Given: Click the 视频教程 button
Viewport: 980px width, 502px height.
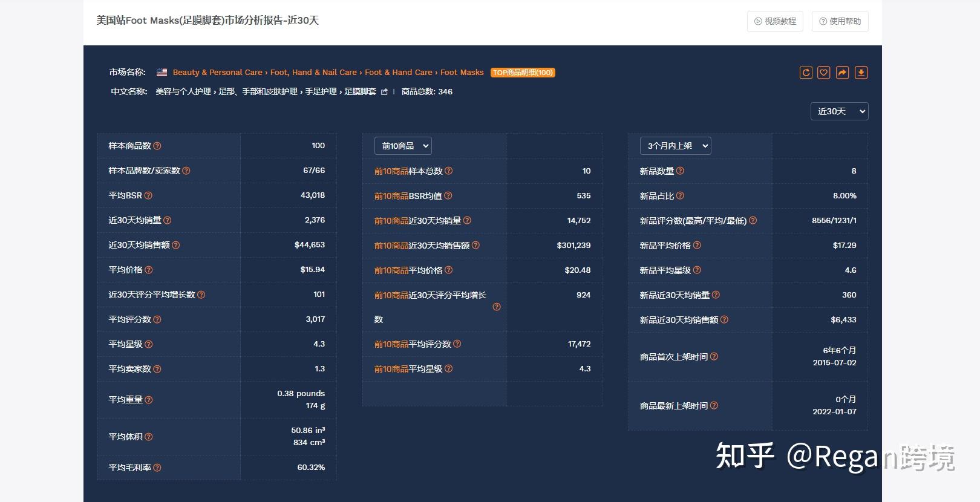Looking at the screenshot, I should point(775,21).
